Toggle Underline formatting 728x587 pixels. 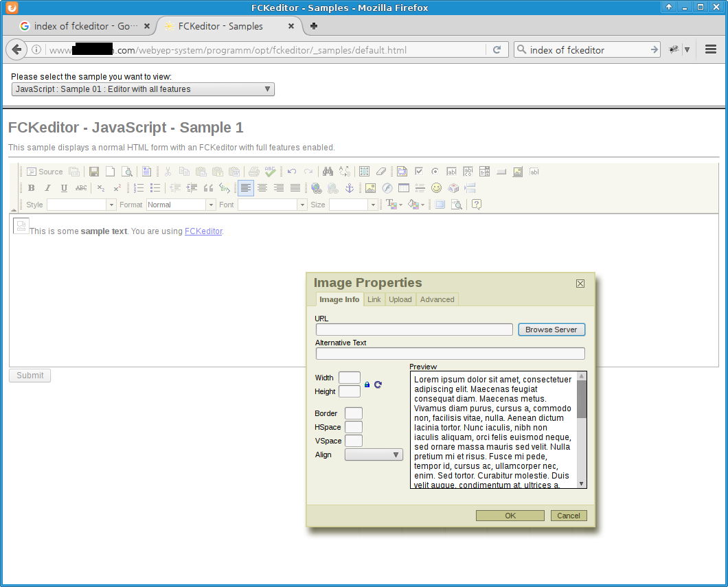[x=64, y=188]
